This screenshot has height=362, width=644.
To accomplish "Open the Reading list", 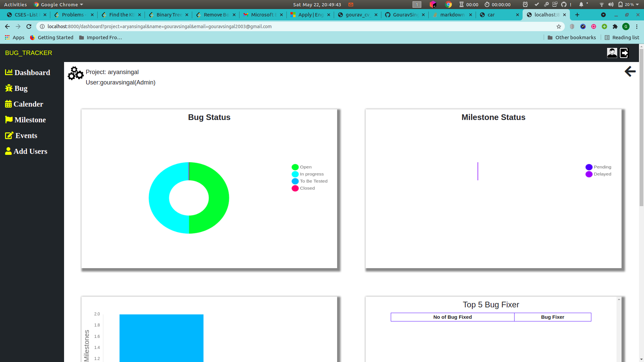I will coord(622,38).
